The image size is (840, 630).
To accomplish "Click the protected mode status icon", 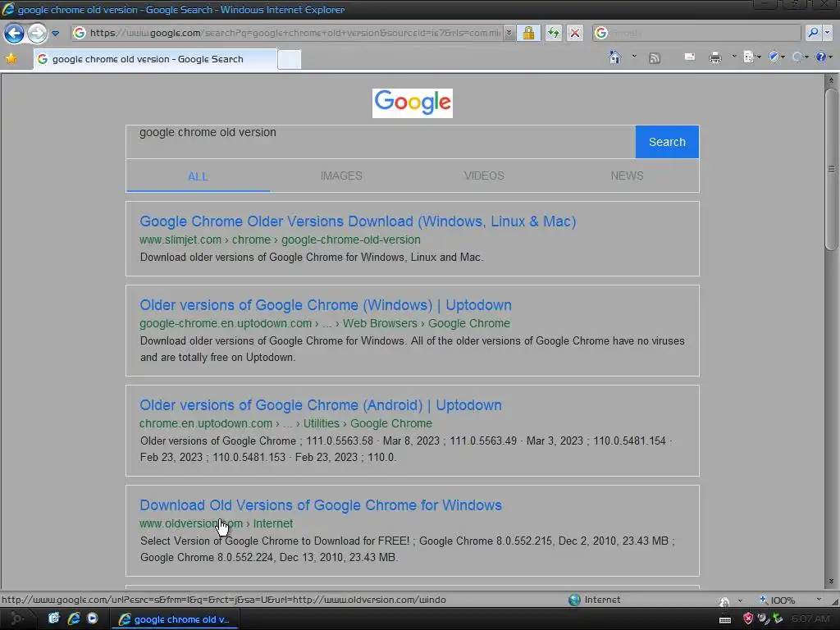I will [724, 600].
